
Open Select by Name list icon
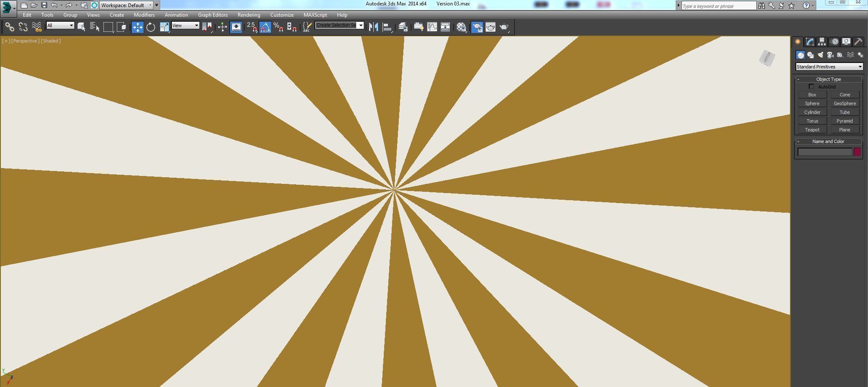coord(95,27)
